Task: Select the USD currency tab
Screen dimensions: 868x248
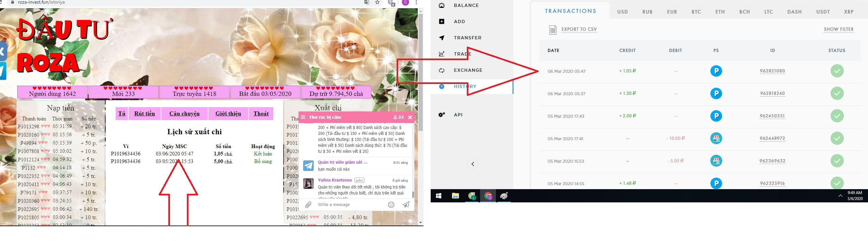Action: tap(623, 12)
